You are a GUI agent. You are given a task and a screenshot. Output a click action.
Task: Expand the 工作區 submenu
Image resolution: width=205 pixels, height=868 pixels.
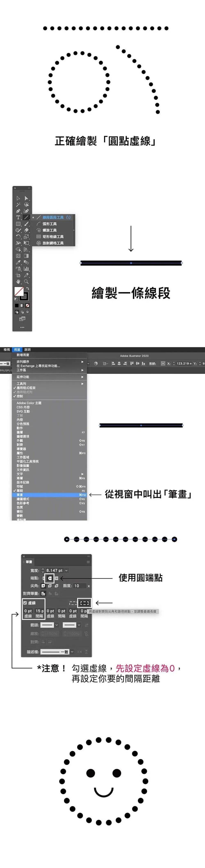pos(21,370)
